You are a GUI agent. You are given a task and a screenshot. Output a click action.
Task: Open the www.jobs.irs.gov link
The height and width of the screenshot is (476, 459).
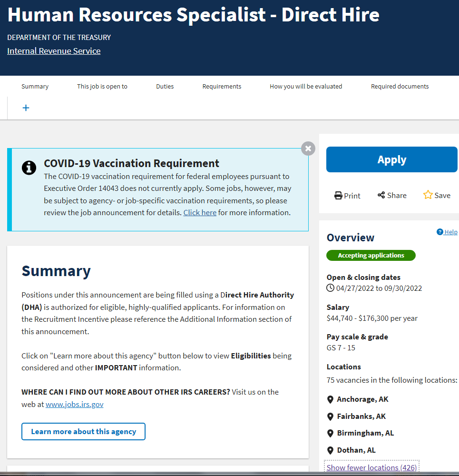coord(74,404)
